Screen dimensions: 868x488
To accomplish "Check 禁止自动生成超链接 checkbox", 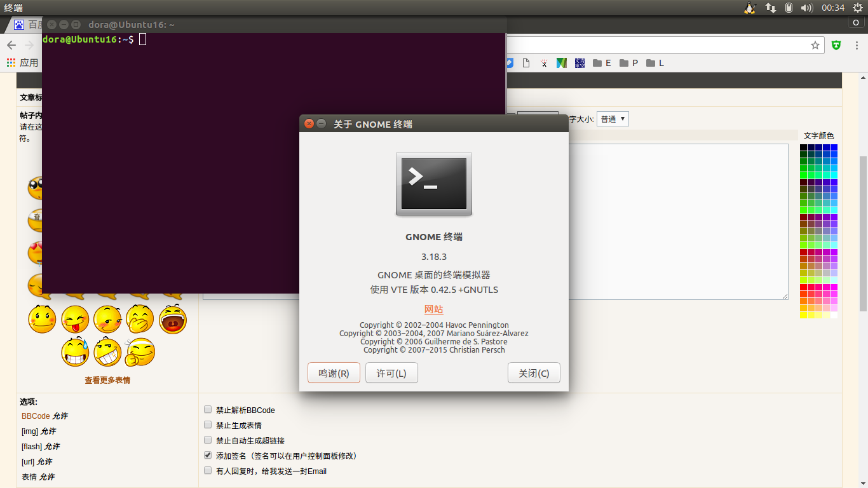I will pos(208,440).
